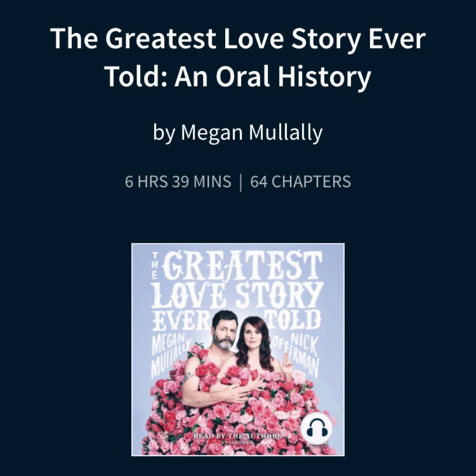Tap the headphones audiobook icon on cover
476x476 pixels.
316,428
